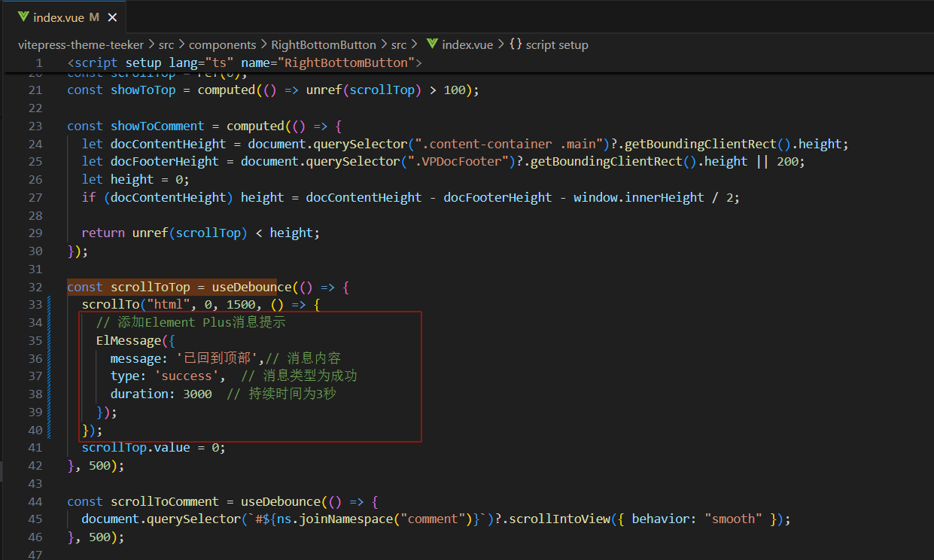Click window.innerHeight on line 27
934x560 pixels.
coord(639,197)
